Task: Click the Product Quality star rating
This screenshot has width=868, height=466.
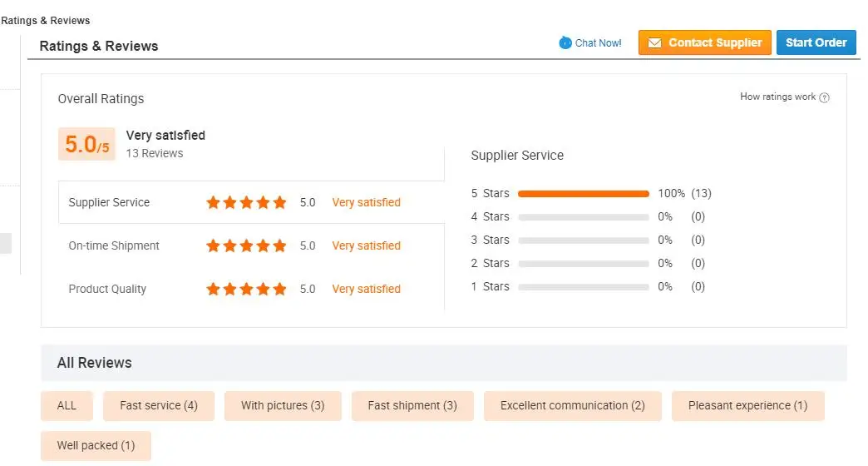Action: pos(246,289)
